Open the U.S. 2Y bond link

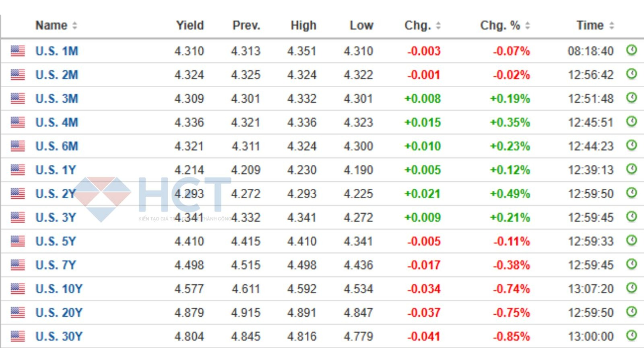tap(56, 194)
